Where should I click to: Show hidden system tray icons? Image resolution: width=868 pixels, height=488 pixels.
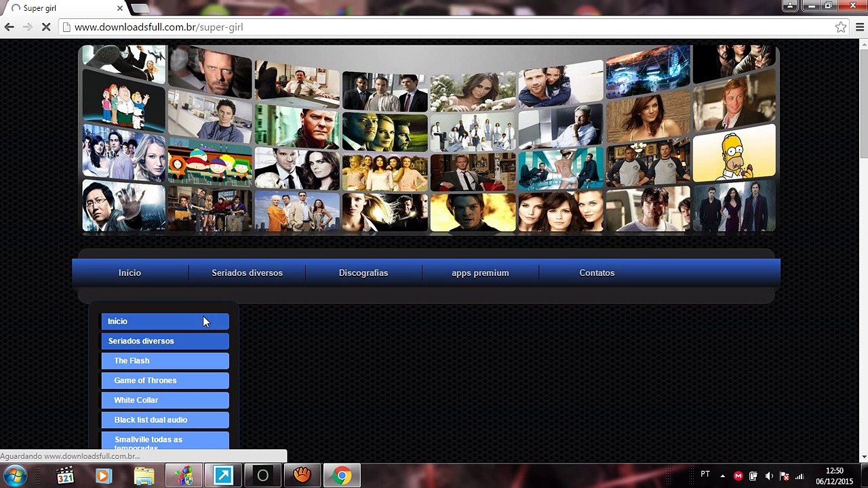(x=722, y=476)
